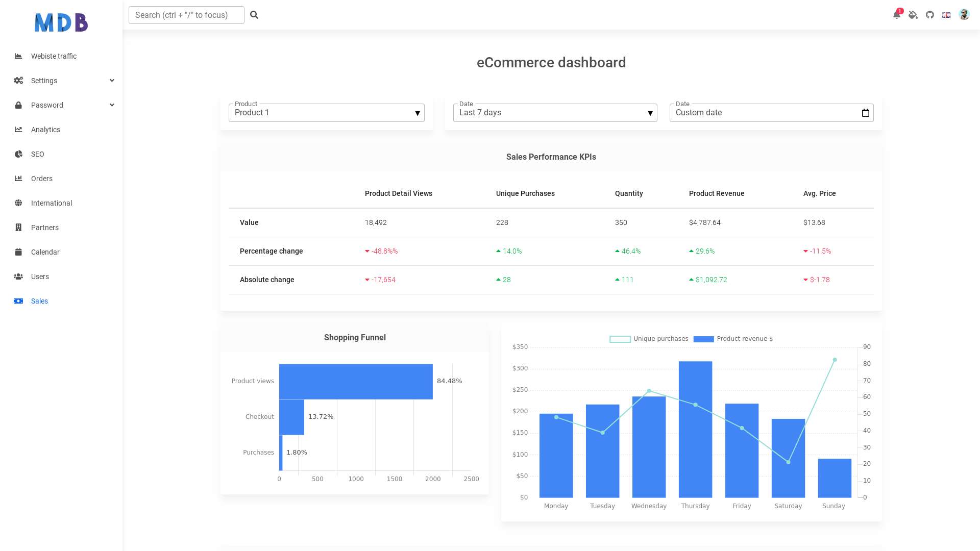Toggle the Unique purchases legend item

(649, 339)
